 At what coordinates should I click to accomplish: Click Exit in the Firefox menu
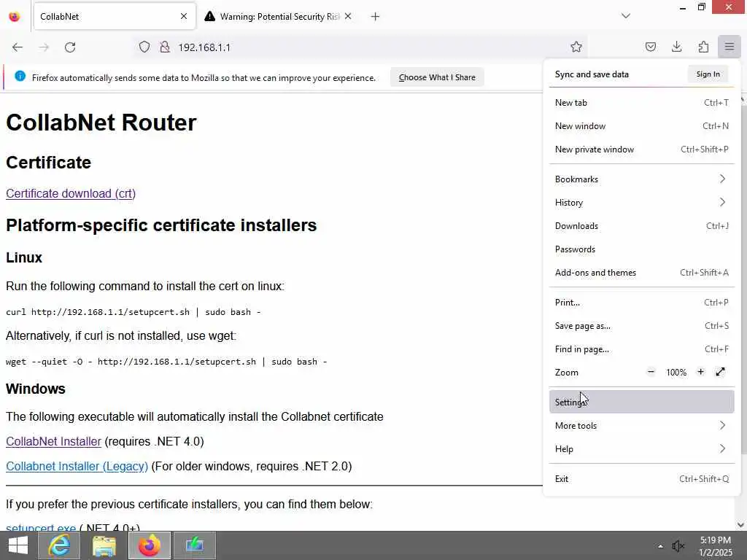click(x=642, y=478)
